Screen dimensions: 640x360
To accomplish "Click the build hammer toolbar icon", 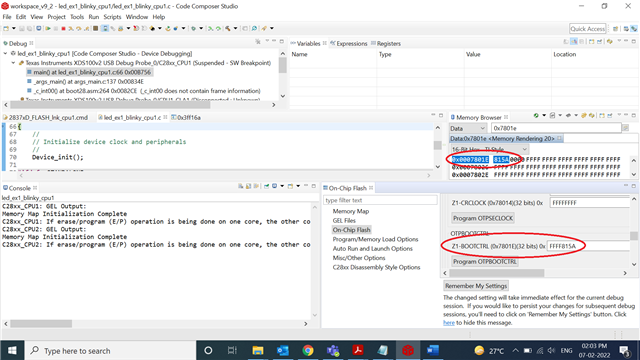I will pos(227,29).
